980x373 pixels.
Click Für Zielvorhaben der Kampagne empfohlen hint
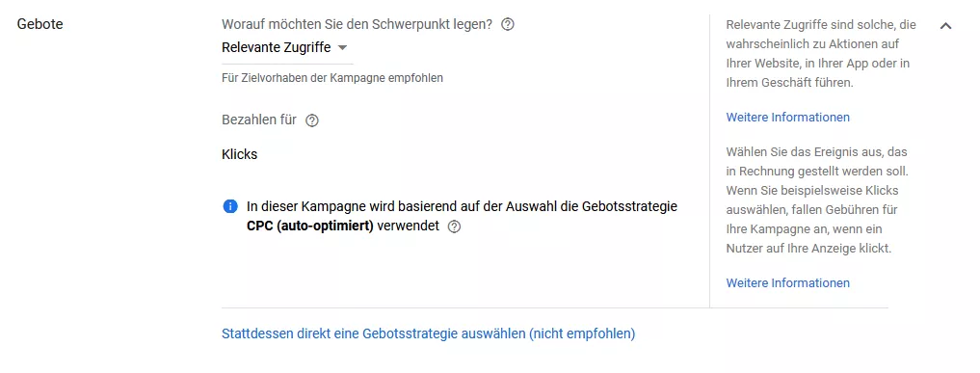[332, 79]
